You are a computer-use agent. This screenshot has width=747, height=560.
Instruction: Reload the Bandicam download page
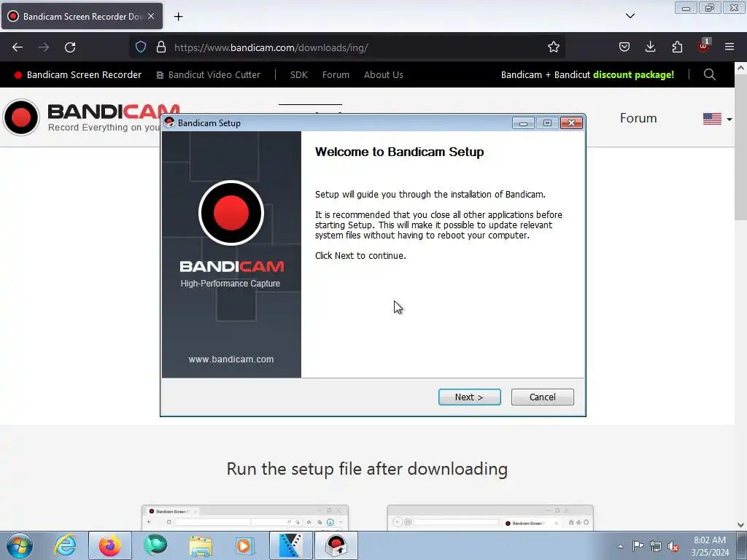click(x=70, y=47)
